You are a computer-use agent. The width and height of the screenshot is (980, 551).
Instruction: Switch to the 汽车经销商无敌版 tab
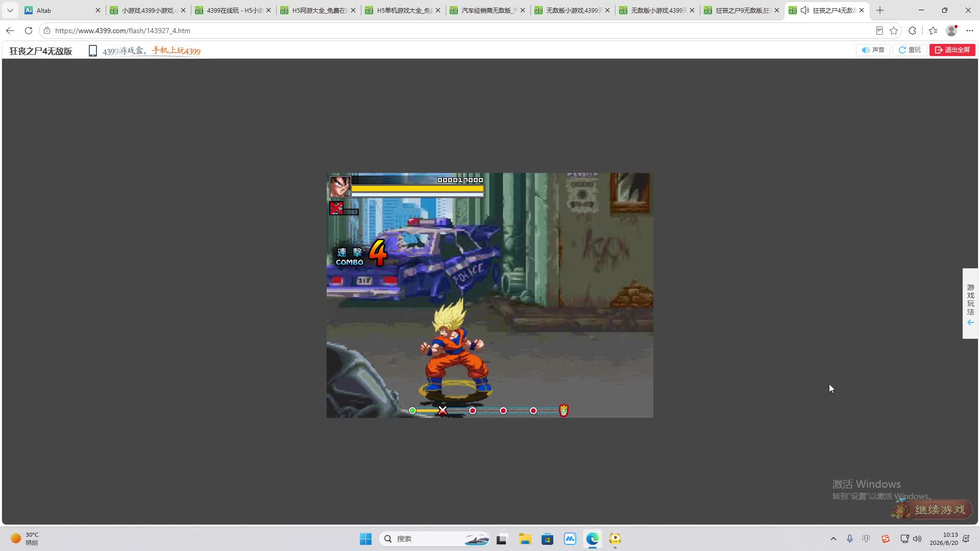tap(486, 10)
